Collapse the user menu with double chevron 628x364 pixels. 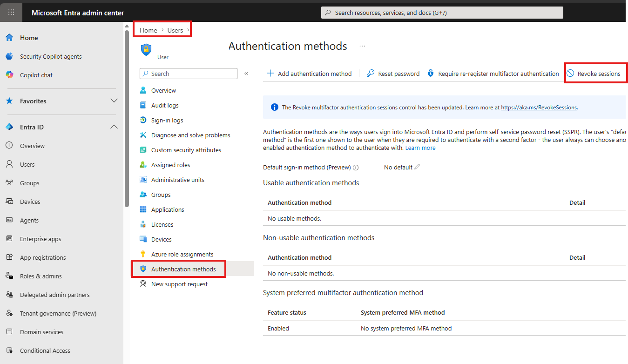246,74
